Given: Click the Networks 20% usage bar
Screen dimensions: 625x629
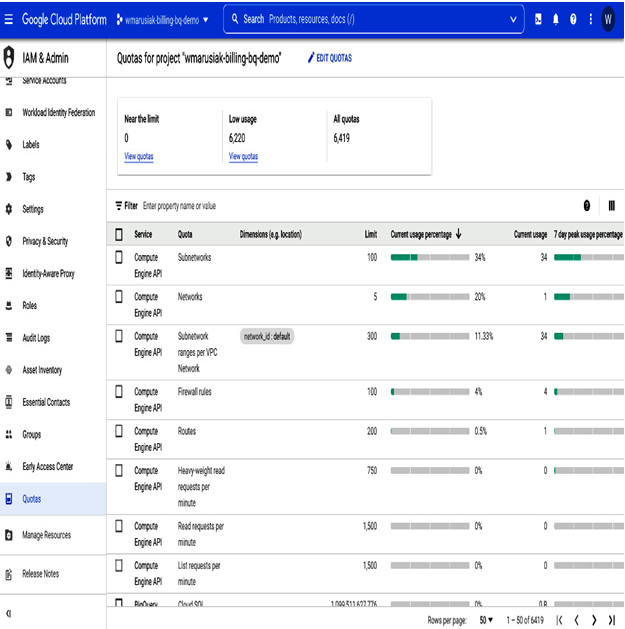Looking at the screenshot, I should point(430,296).
